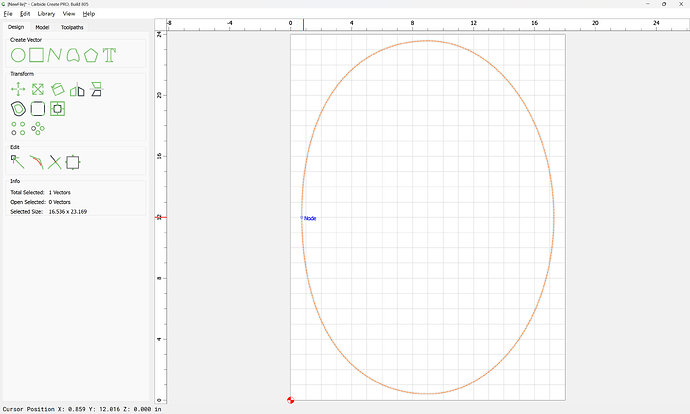Viewport: 690px width, 414px height.
Task: Click the Cursor Position status bar text
Action: coord(82,409)
